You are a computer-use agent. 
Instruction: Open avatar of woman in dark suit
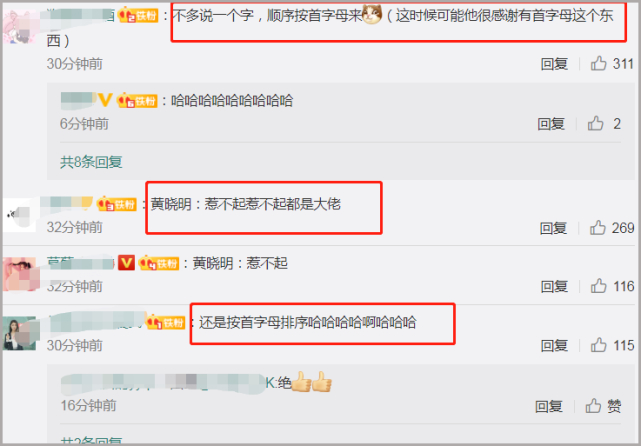20,333
